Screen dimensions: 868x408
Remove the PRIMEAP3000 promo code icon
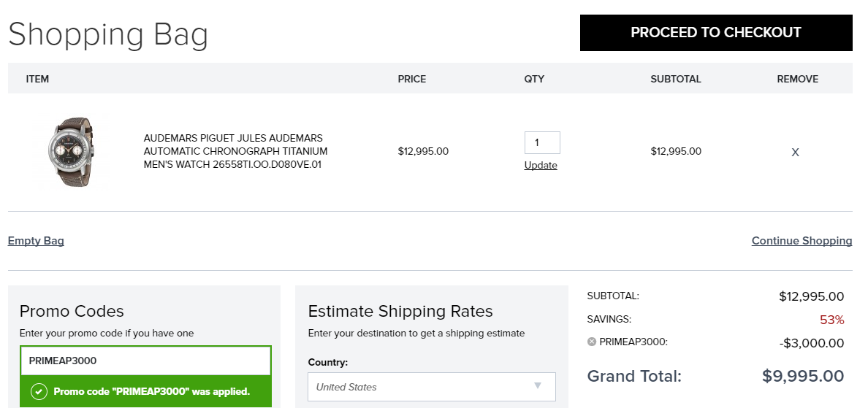(591, 342)
